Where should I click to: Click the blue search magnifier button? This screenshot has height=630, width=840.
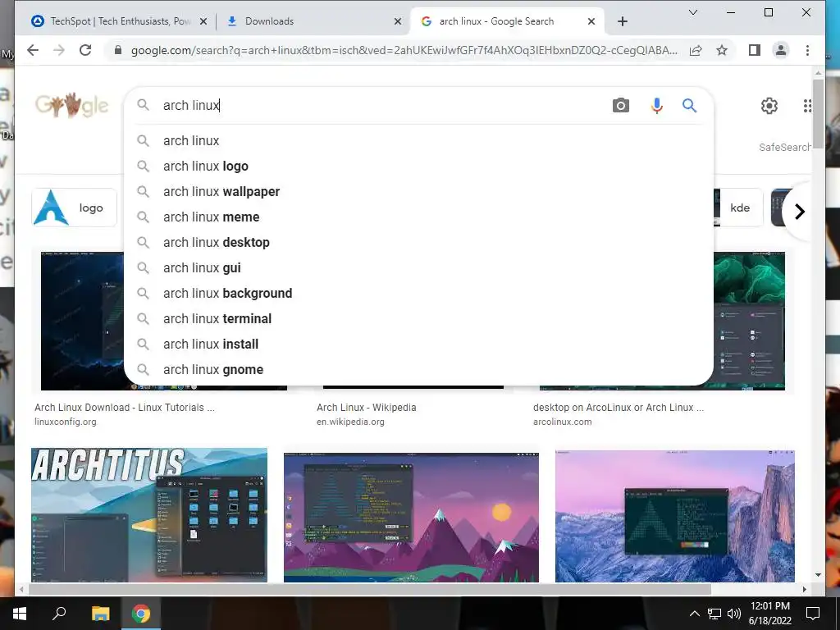[x=689, y=106]
